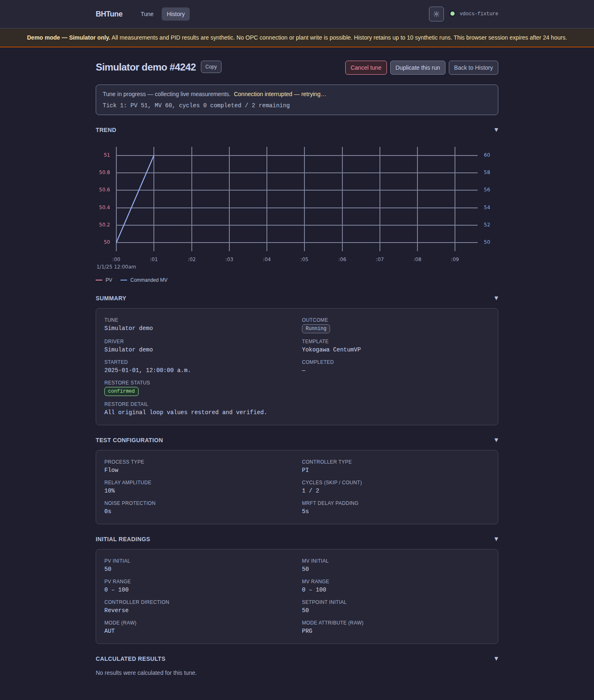
Task: Click the Simulator demo #4242 heading
Action: tap(146, 67)
